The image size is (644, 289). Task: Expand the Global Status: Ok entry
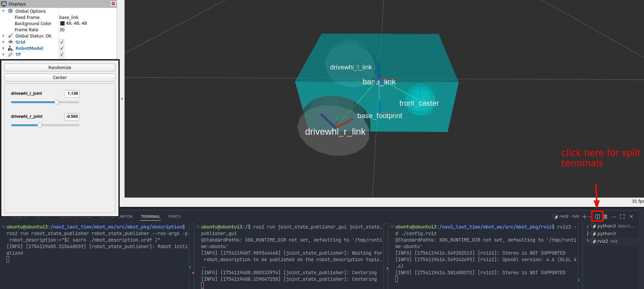pyautogui.click(x=3, y=36)
